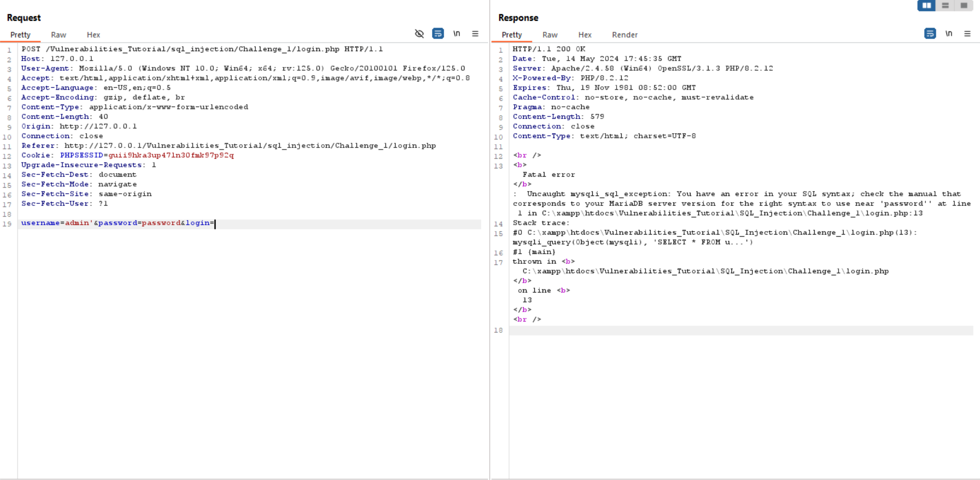Click 'Content-Length: 579' in Response
980x480 pixels.
click(559, 117)
